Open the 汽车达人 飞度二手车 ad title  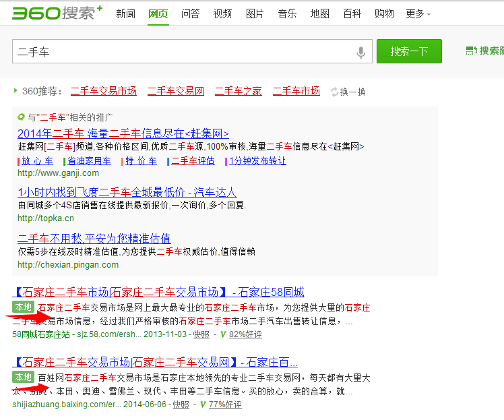127,192
